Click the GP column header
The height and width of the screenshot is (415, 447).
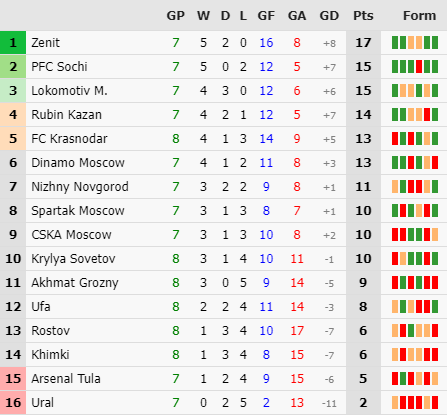coord(176,16)
